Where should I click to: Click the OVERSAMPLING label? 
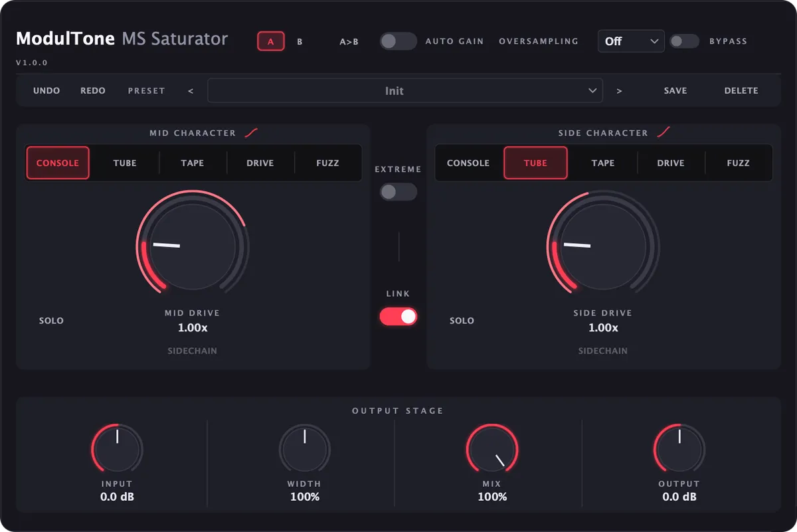539,41
